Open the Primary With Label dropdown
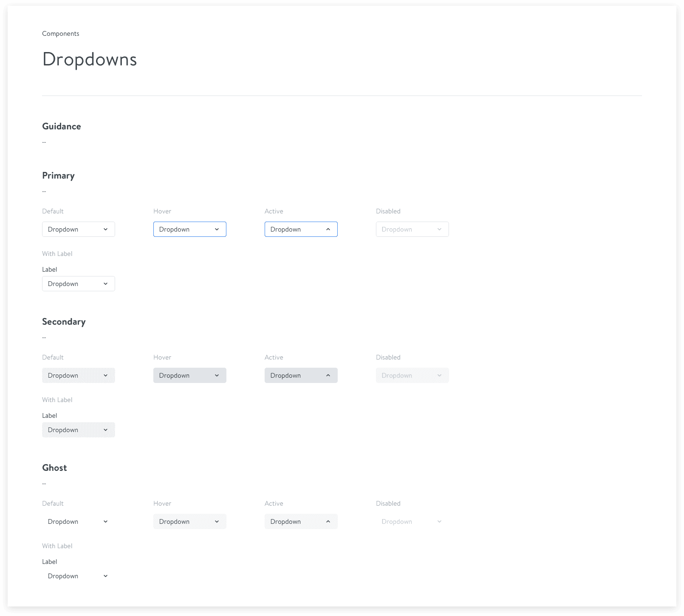This screenshot has height=616, width=684. [78, 284]
